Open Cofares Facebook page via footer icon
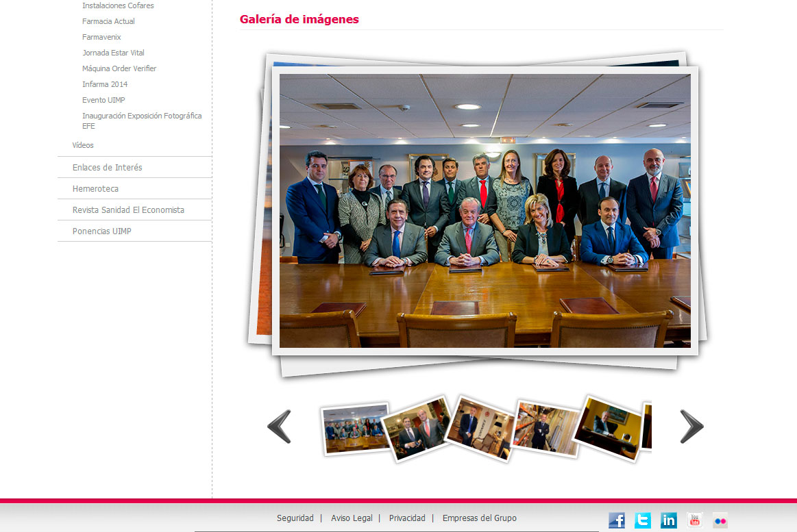The width and height of the screenshot is (797, 532). (x=616, y=520)
